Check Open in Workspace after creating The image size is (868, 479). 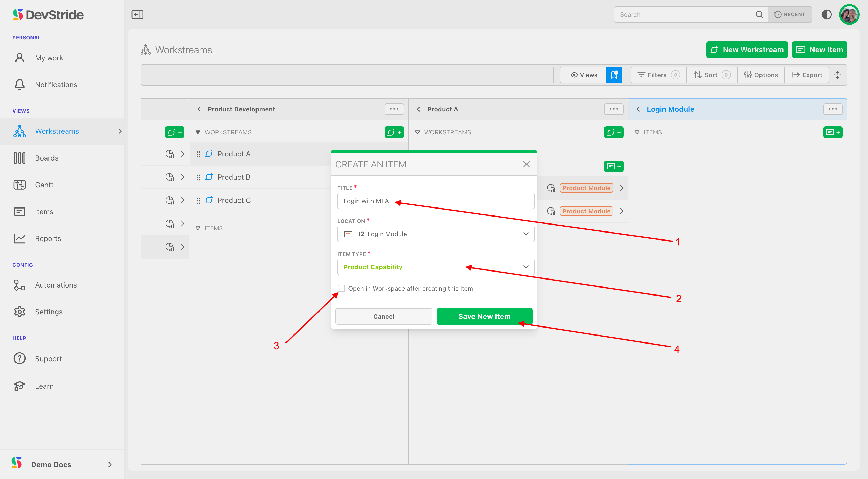coord(341,289)
